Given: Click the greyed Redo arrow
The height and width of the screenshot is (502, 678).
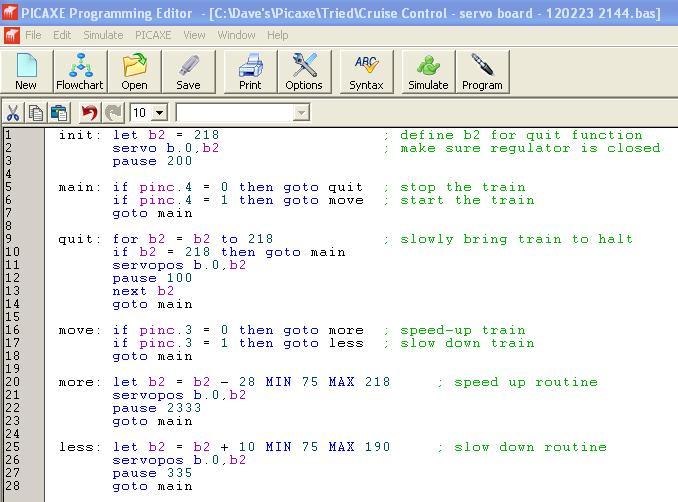Looking at the screenshot, I should 113,113.
